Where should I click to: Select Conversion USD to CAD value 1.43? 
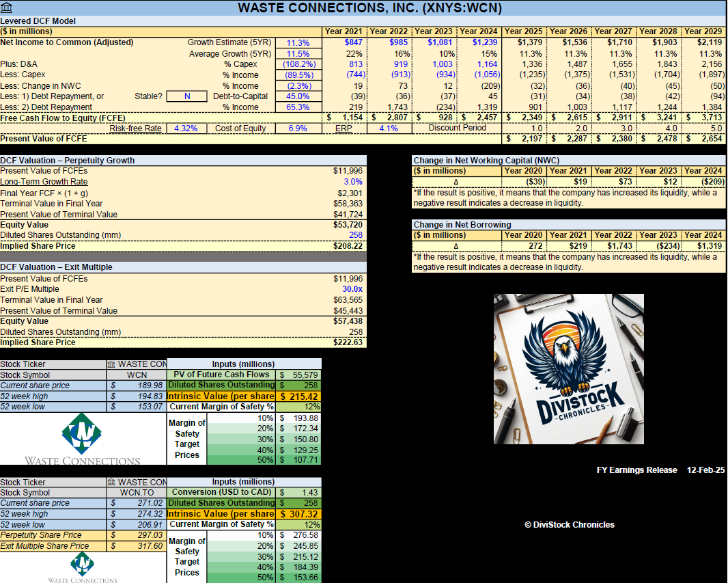pyautogui.click(x=298, y=492)
